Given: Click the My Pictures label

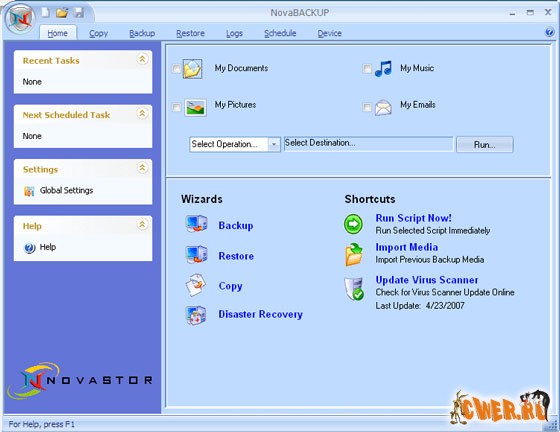Looking at the screenshot, I should pos(235,105).
